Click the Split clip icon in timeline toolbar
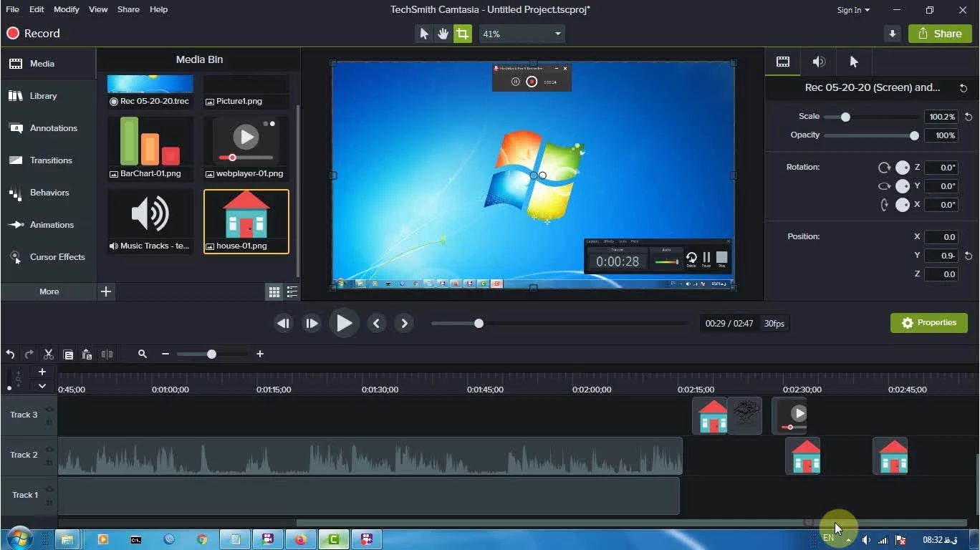Viewport: 980px width, 550px height. (107, 354)
